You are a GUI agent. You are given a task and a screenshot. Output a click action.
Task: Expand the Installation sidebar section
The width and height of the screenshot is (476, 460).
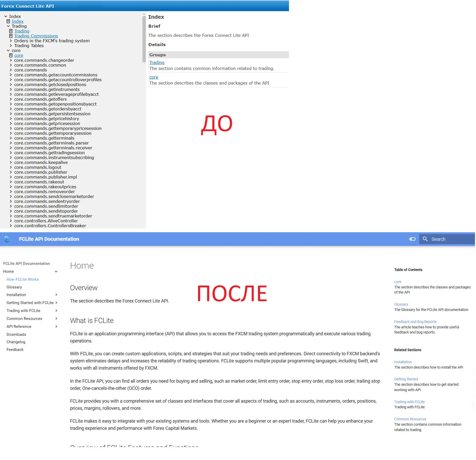[x=56, y=295]
